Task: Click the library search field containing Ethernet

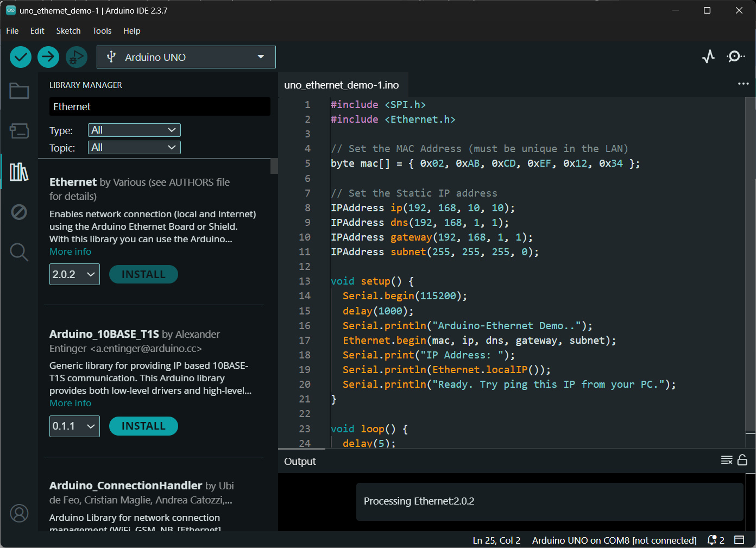Action: pyautogui.click(x=159, y=107)
